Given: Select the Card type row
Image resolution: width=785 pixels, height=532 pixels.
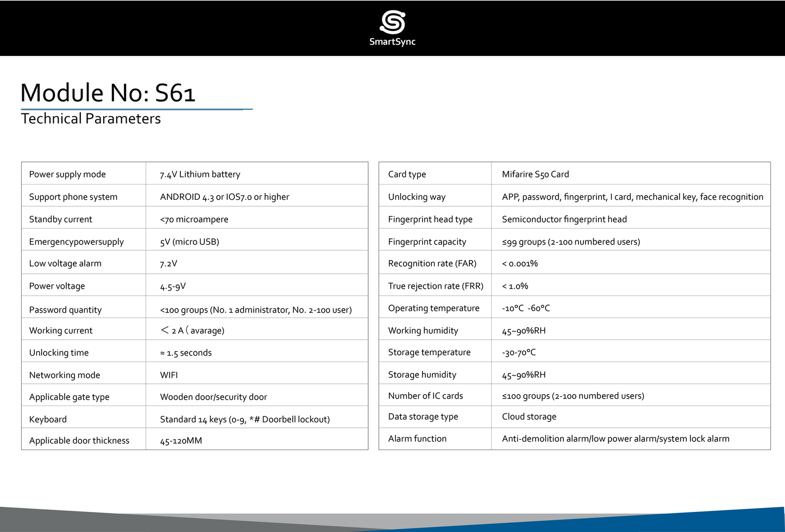Looking at the screenshot, I should tap(407, 174).
